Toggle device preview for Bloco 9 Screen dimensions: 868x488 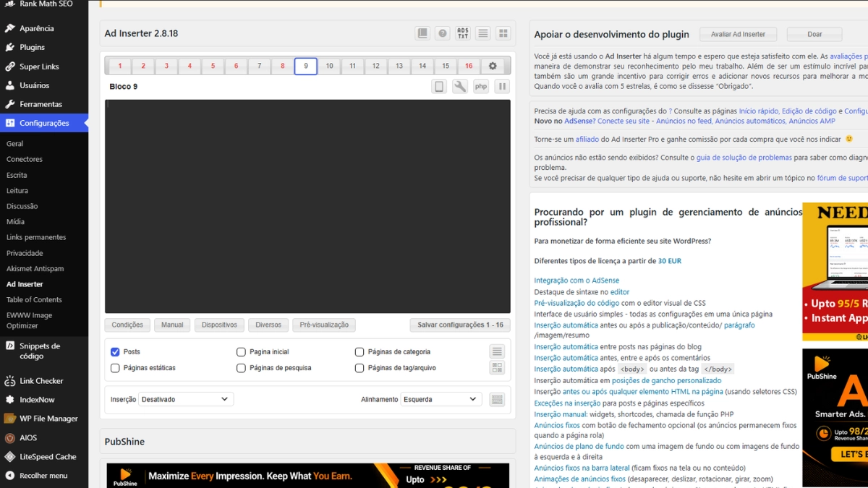(x=439, y=87)
